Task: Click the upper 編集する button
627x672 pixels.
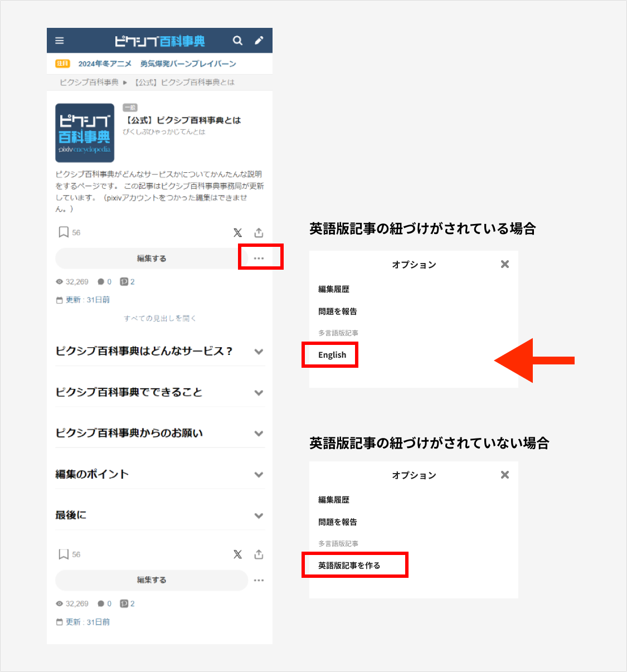Action: pyautogui.click(x=152, y=259)
